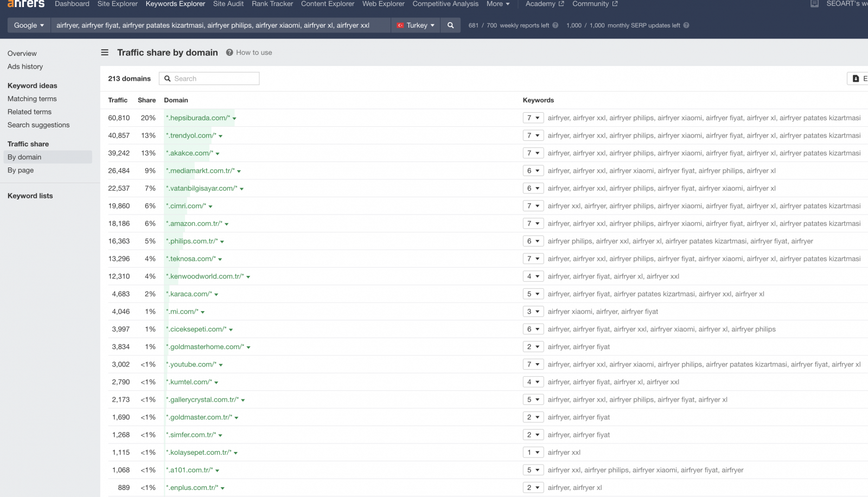Open the kenwoodworld.com.tr domain link
Image resolution: width=868 pixels, height=497 pixels.
click(205, 276)
